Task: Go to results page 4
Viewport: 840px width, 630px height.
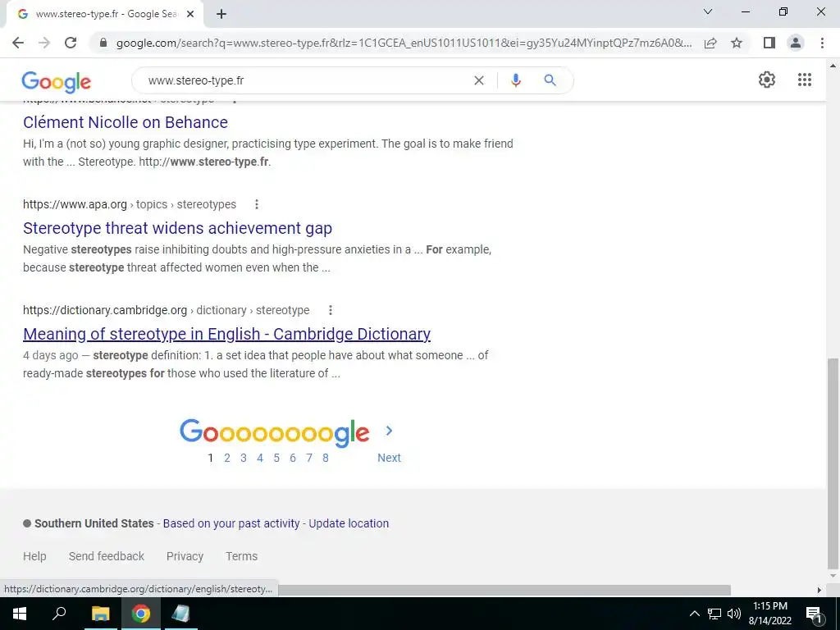Action: (x=260, y=458)
